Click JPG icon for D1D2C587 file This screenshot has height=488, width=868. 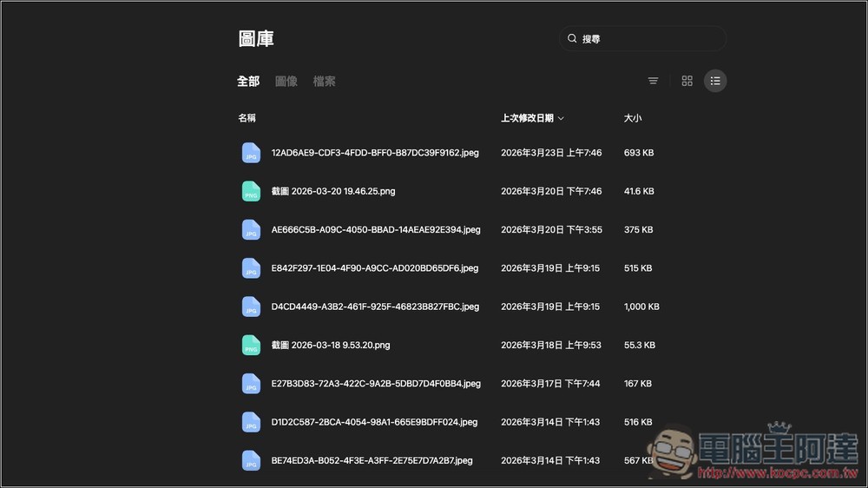(x=251, y=422)
